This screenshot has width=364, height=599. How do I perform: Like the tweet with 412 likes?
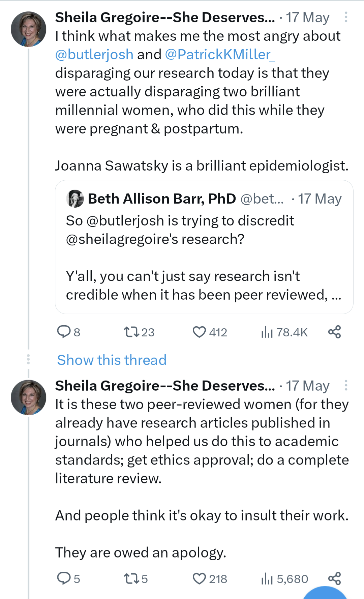[x=199, y=332]
